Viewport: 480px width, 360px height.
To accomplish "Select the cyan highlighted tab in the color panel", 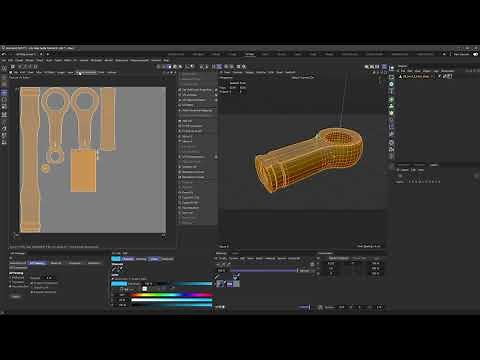I will click(116, 259).
